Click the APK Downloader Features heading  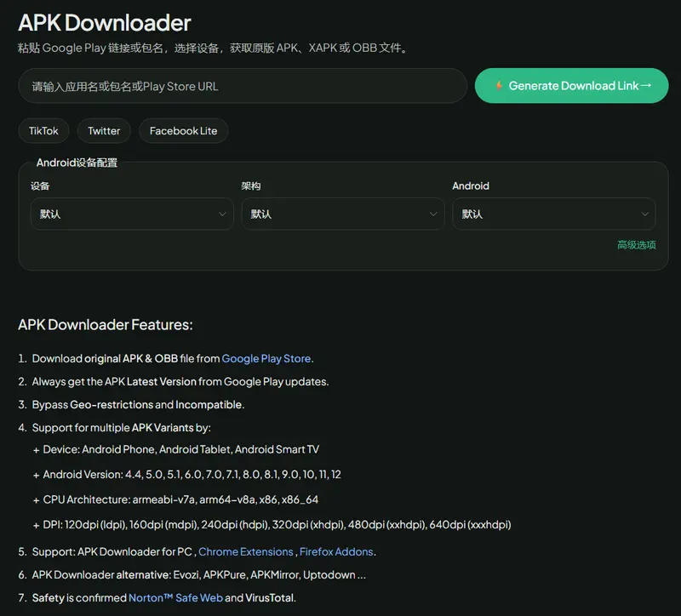point(105,324)
